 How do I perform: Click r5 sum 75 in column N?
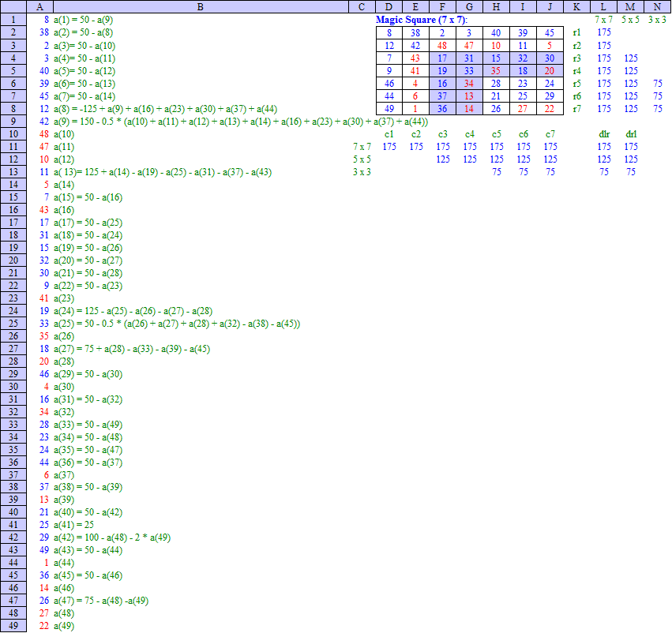658,84
